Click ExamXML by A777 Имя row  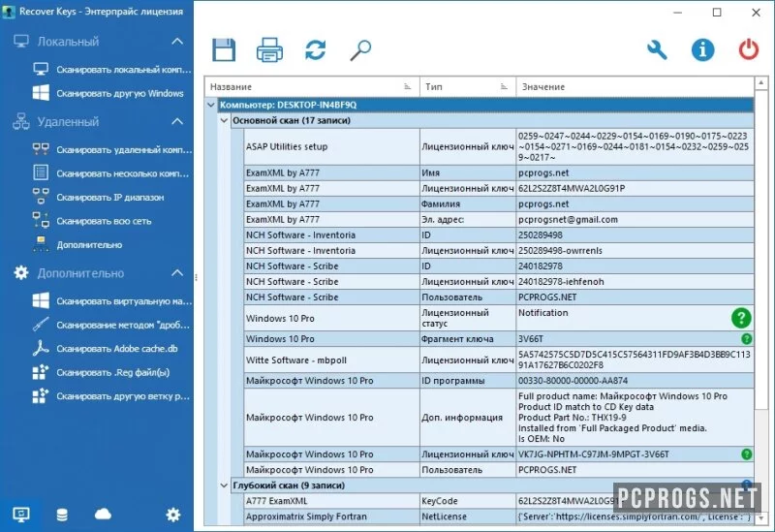(x=499, y=172)
